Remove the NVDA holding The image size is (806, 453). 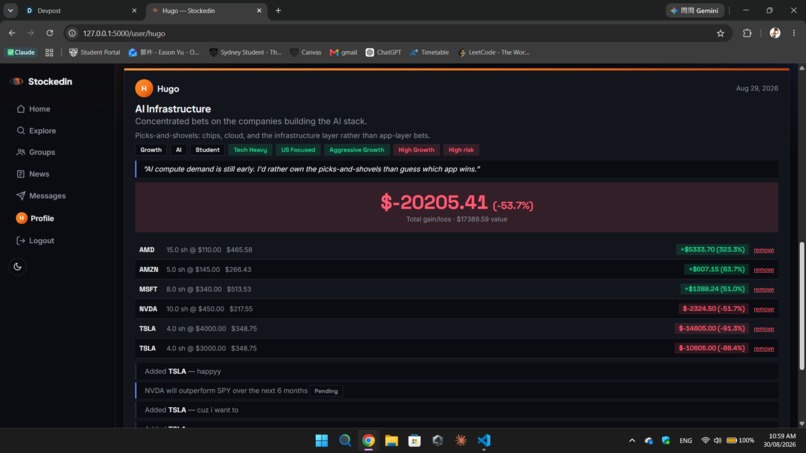[x=764, y=309]
